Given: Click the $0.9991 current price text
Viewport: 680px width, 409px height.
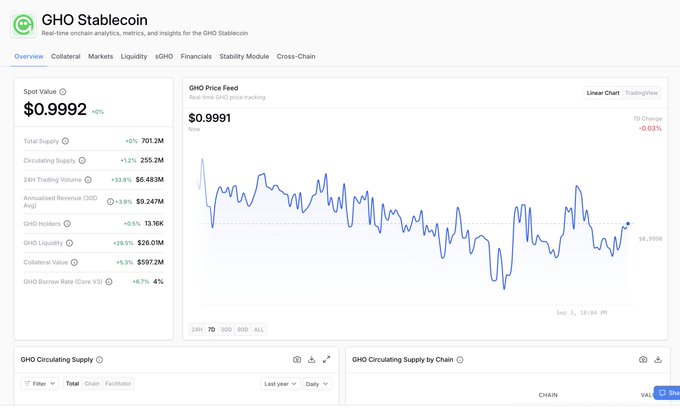Looking at the screenshot, I should pos(209,118).
